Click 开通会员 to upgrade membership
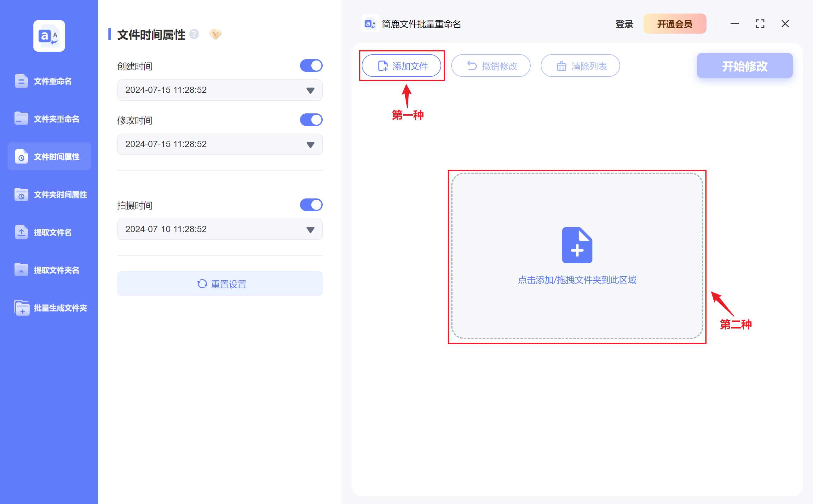This screenshot has height=504, width=813. click(675, 24)
